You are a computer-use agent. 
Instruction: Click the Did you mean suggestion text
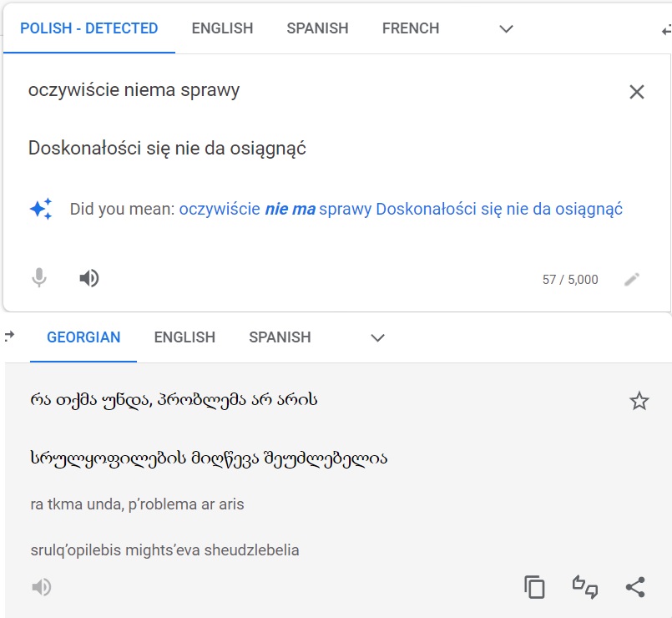coord(399,209)
